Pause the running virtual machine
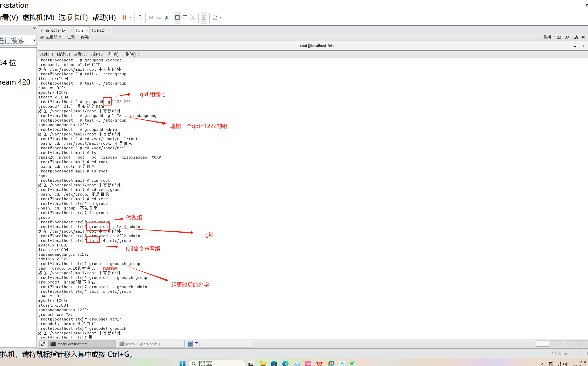Screen dimensions: 588x366 click(124, 17)
